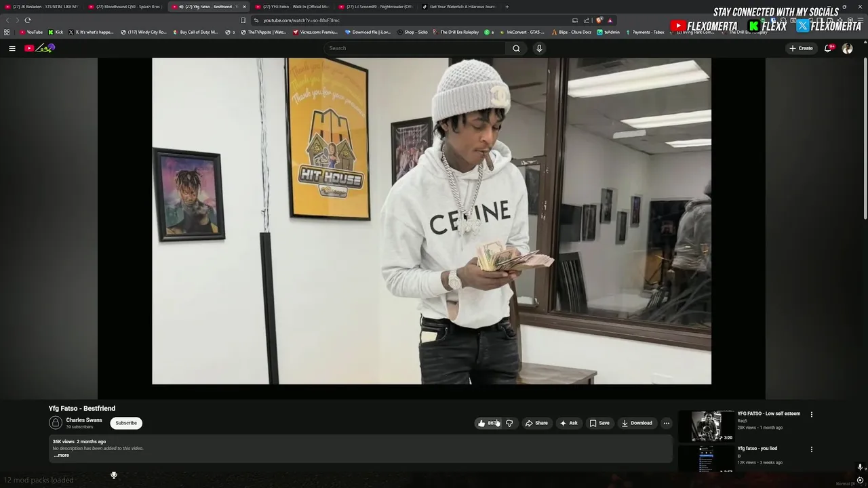The height and width of the screenshot is (488, 868).
Task: Open Windy City Ro... bookmark
Action: coord(144,32)
